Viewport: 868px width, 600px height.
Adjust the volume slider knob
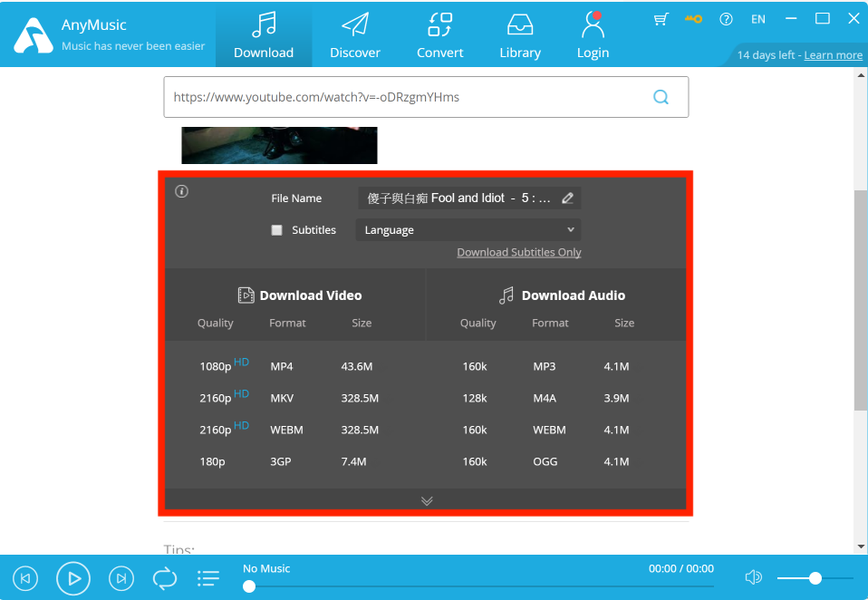click(815, 578)
